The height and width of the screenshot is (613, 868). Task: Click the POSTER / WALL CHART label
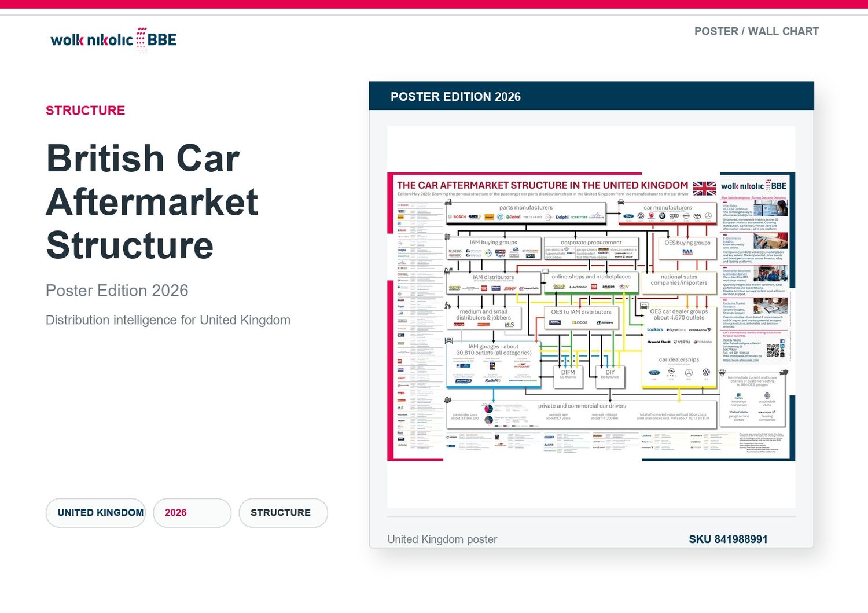[756, 31]
